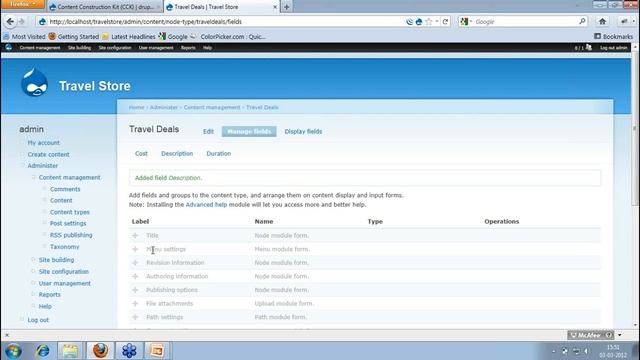Image resolution: width=640 pixels, height=360 pixels.
Task: Open Site building in admin menu bar
Action: click(x=79, y=48)
